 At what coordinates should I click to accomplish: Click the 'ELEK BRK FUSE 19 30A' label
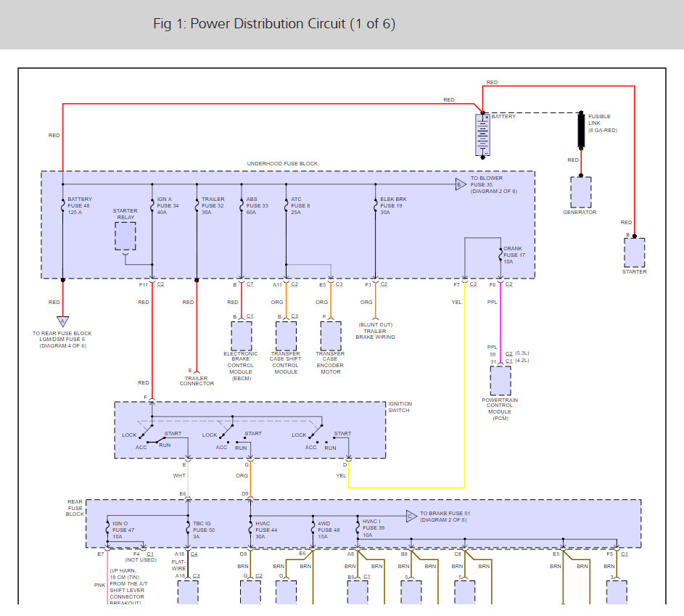pyautogui.click(x=393, y=205)
